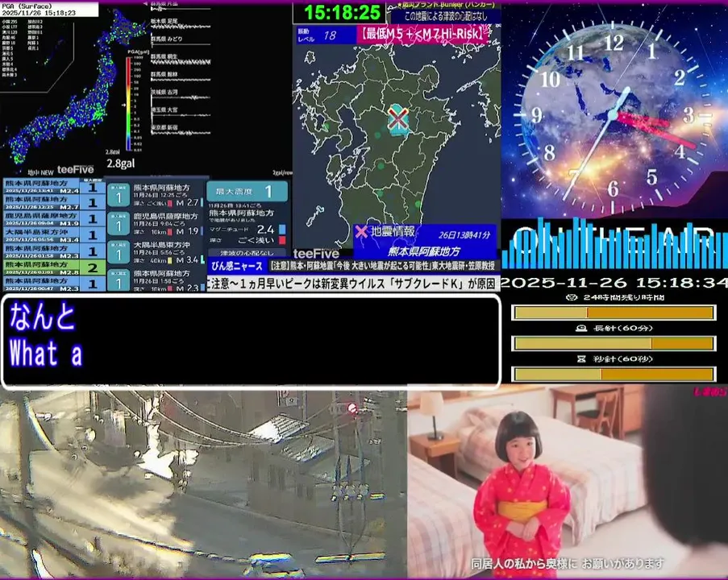Screen dimensions: 728x580
Task: Click the 栃木県 足尾 waveform label
Action: click(164, 21)
